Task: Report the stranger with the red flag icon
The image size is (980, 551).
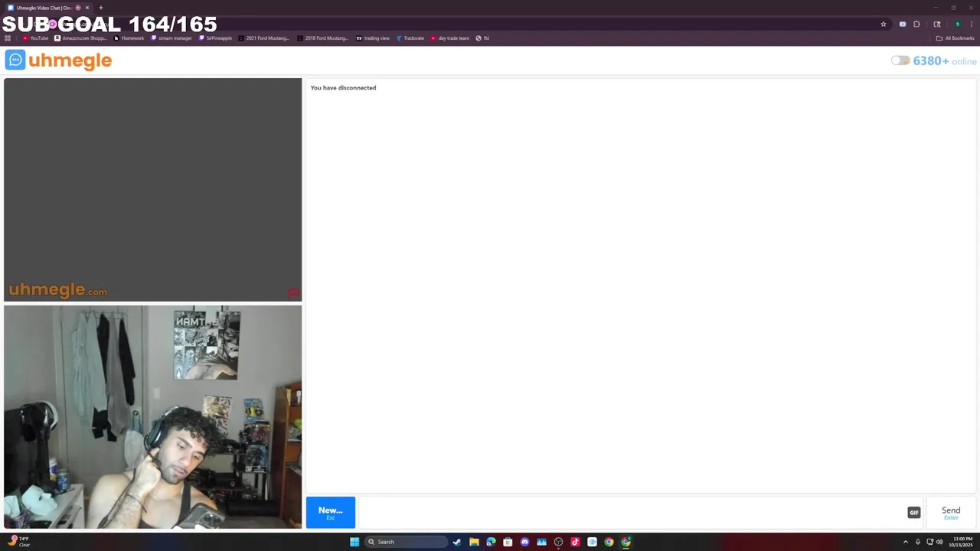Action: coord(293,293)
